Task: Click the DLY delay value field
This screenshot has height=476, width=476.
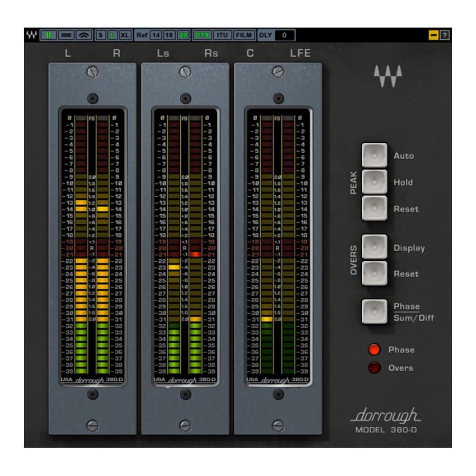Action: (285, 35)
